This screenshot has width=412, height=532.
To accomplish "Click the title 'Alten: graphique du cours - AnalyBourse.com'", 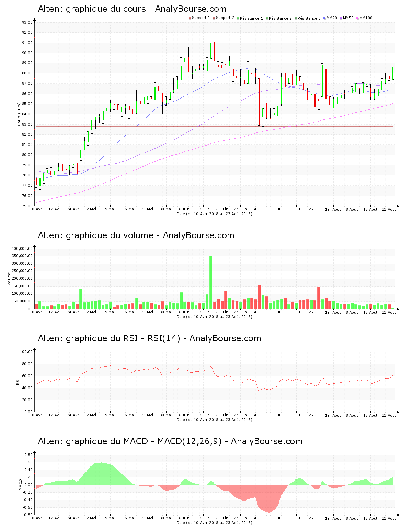I will coord(132,9).
